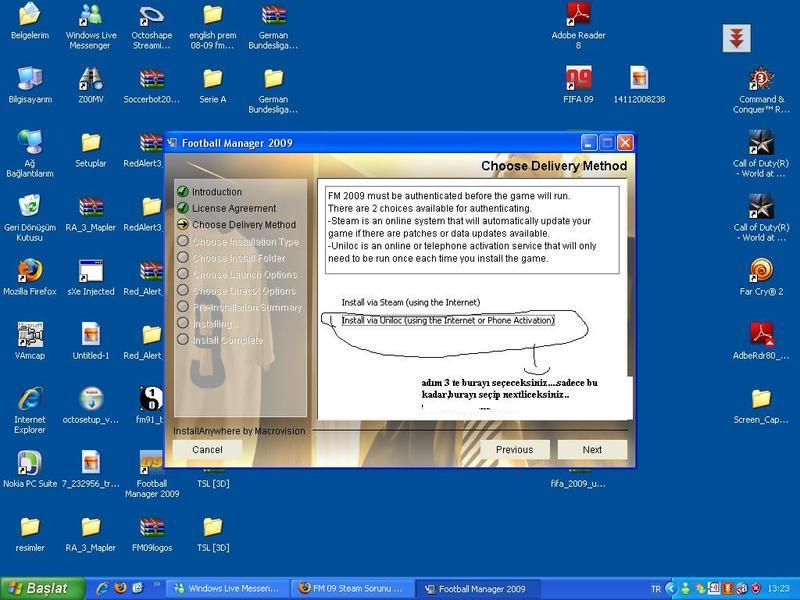800x600 pixels.
Task: Select FM09logos archive icon
Action: pos(152,535)
